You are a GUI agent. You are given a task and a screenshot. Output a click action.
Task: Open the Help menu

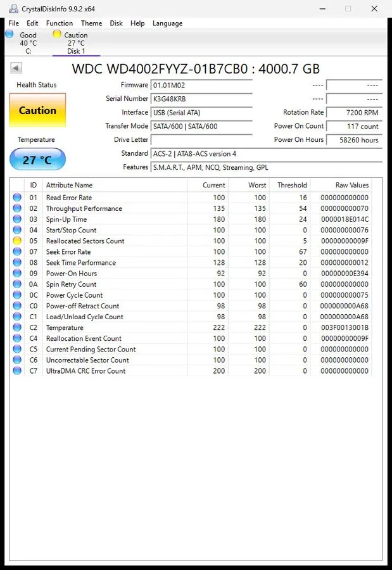137,23
